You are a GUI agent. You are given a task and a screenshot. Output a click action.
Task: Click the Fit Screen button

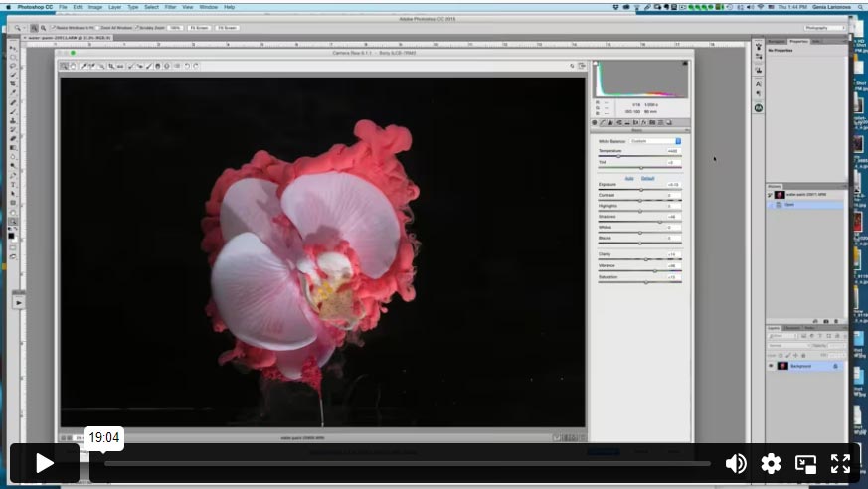[x=199, y=28]
